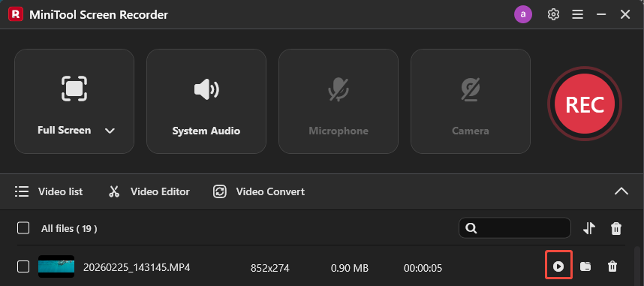Click the video list search field
The width and height of the screenshot is (644, 286).
pyautogui.click(x=515, y=227)
